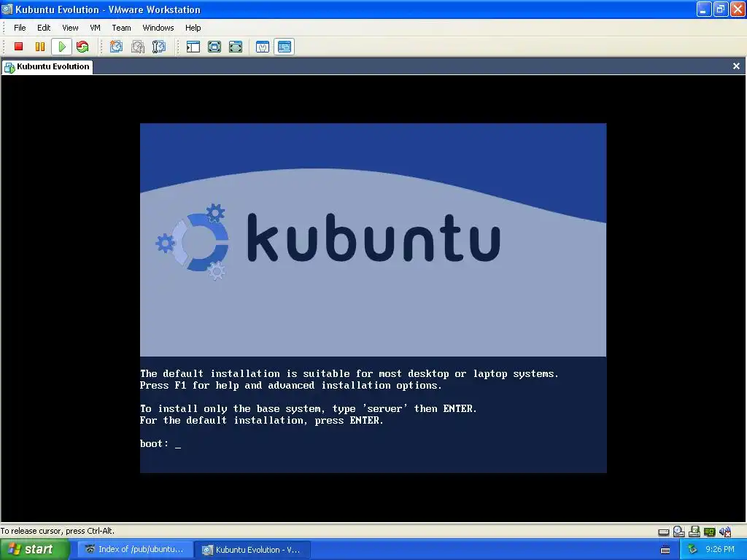Open the Snapshot Manager wrench-clock icon
This screenshot has height=560, width=747.
tap(158, 47)
